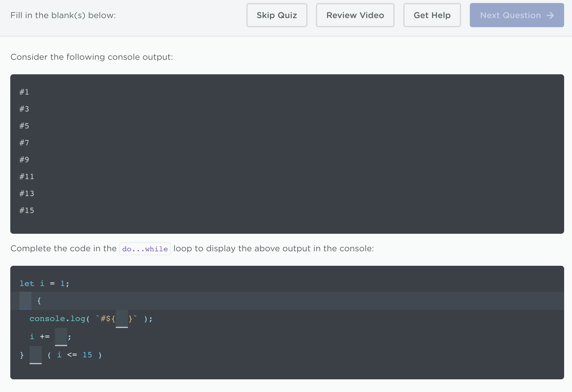This screenshot has width=572, height=392.
Task: Click the "Fill in the blank(s) below" heading
Action: (x=63, y=15)
